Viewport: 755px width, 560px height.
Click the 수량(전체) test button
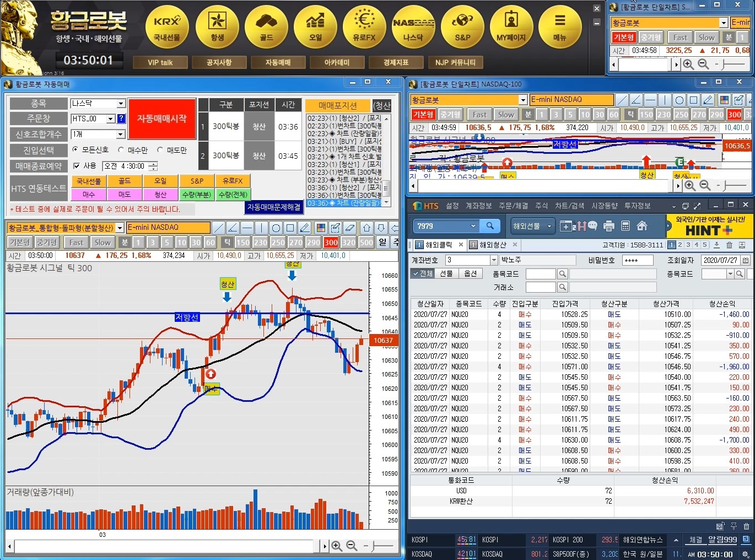(233, 195)
